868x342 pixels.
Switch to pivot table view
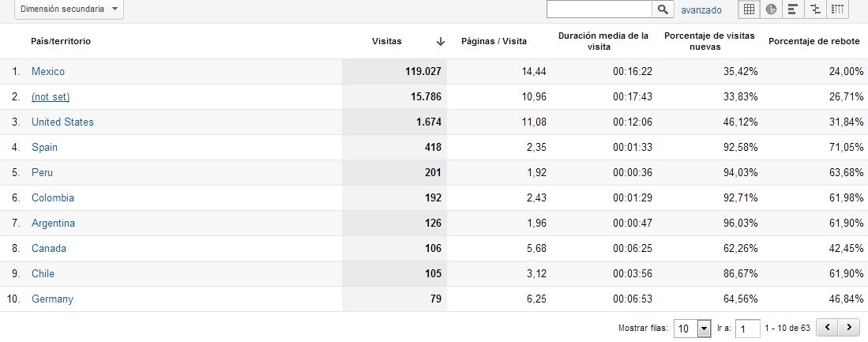(837, 9)
